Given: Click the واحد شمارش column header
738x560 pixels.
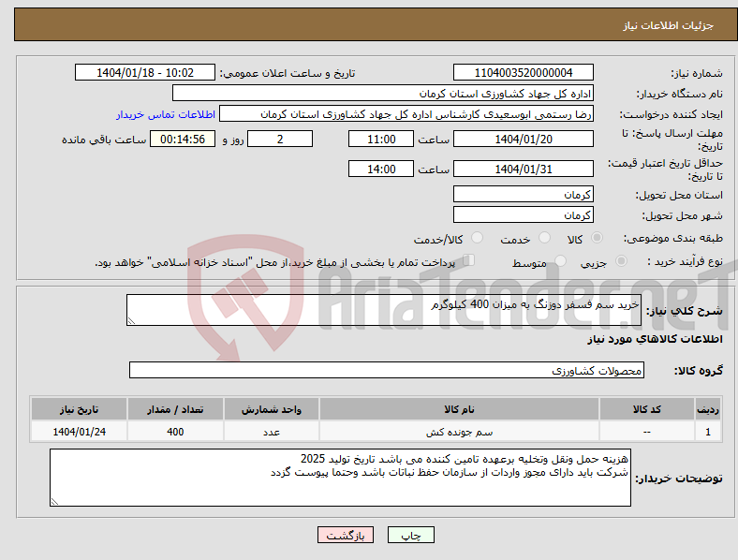Looking at the screenshot, I should [x=272, y=409].
